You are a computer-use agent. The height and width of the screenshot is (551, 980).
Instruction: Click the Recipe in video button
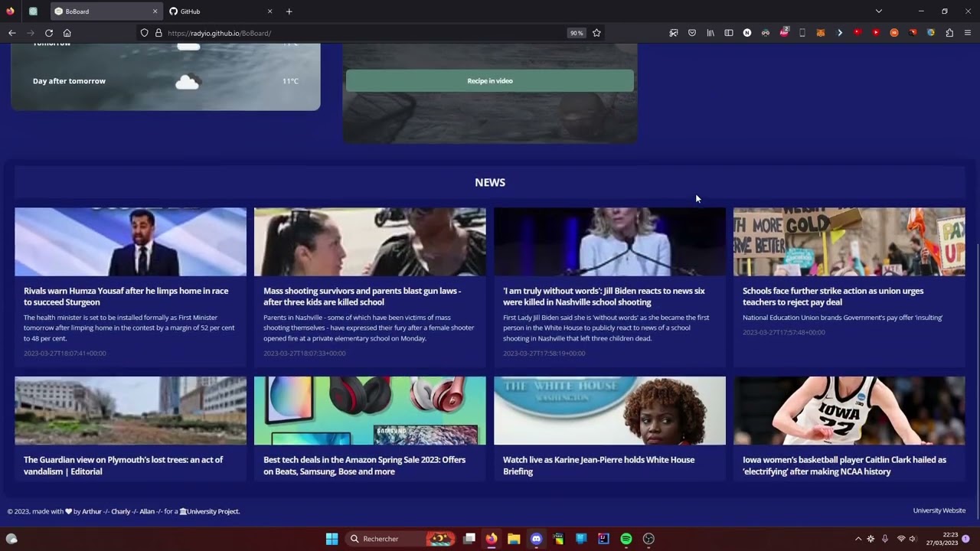click(x=490, y=80)
